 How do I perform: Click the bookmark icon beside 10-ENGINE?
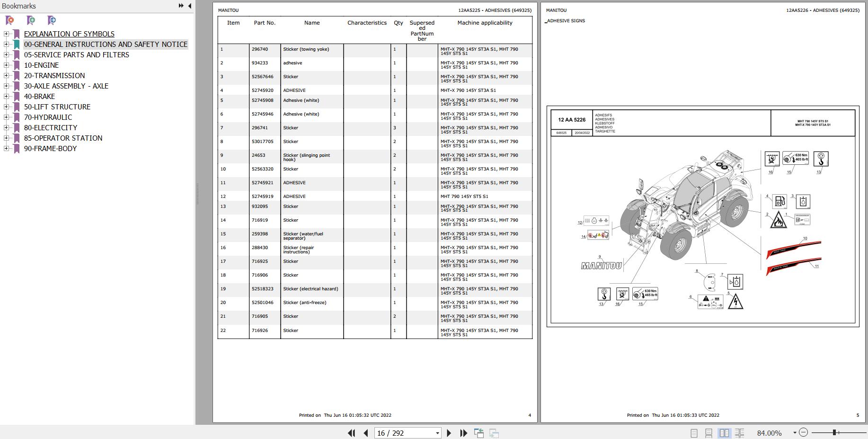pos(17,65)
